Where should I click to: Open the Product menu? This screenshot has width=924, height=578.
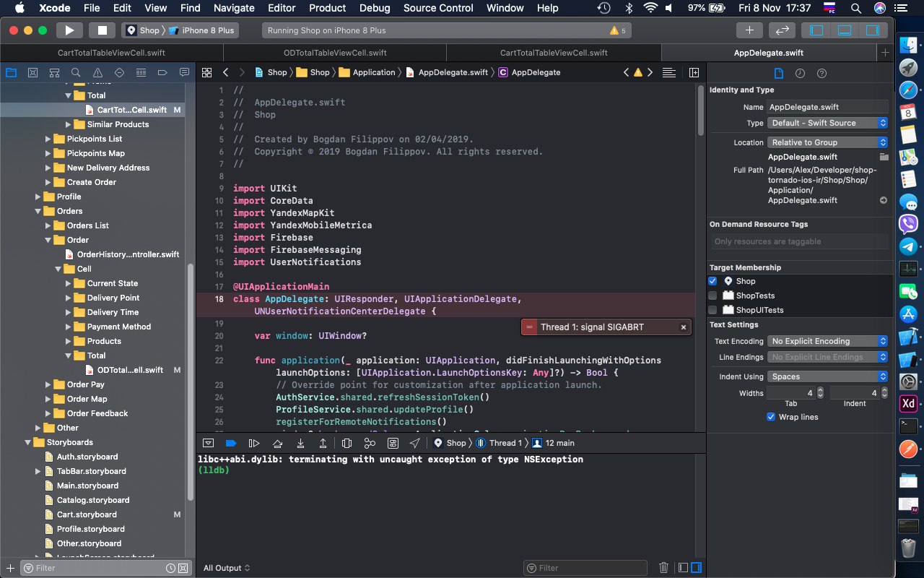[327, 8]
